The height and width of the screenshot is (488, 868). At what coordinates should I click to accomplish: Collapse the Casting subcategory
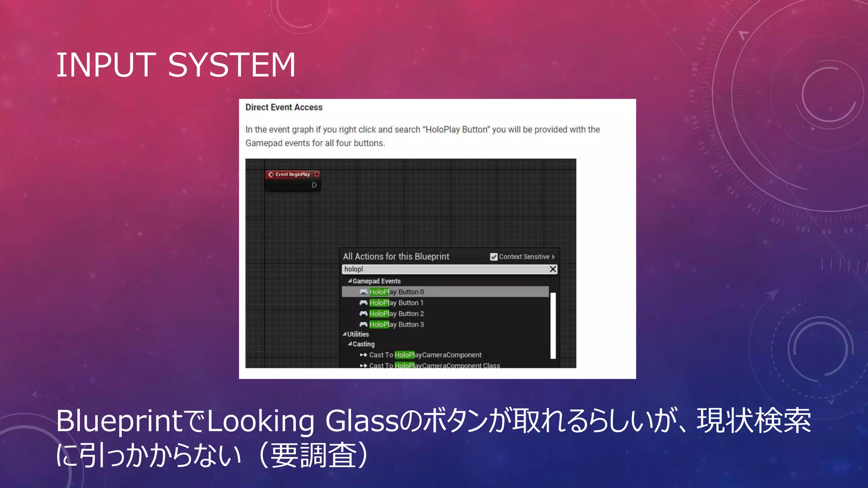350,344
